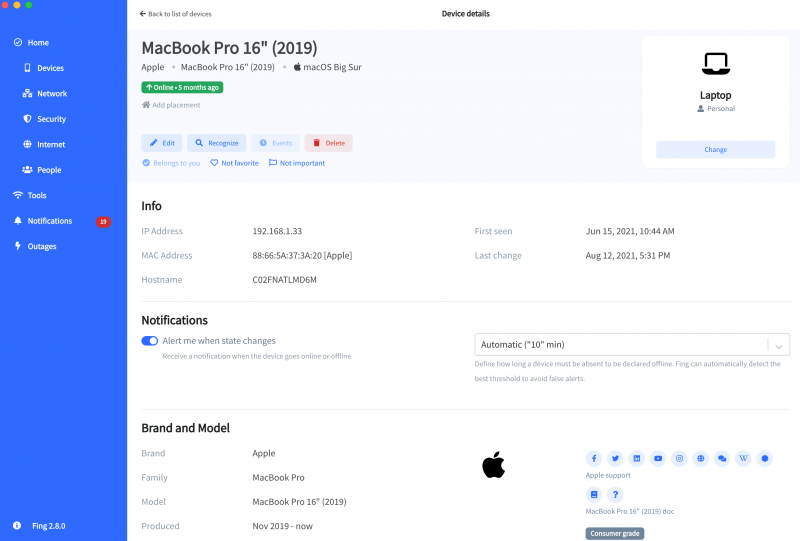Click the Apple logo in Brand and Model
Image resolution: width=800 pixels, height=541 pixels.
click(x=493, y=465)
